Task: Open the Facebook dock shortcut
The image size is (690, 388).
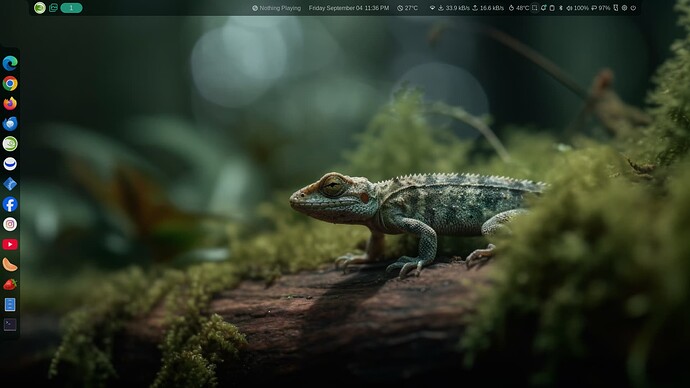Action: click(10, 204)
